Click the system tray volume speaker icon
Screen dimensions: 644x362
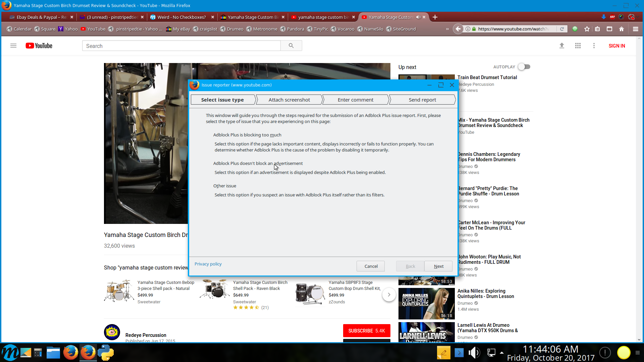(x=474, y=353)
